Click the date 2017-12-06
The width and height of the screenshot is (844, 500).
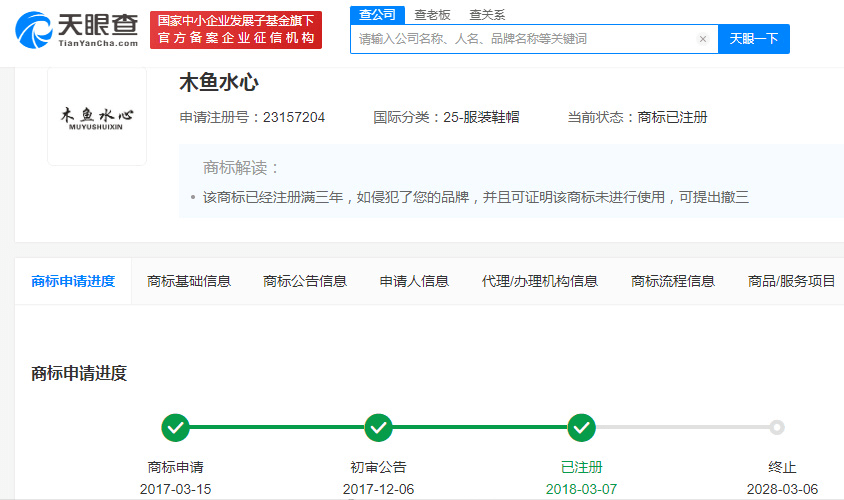378,489
